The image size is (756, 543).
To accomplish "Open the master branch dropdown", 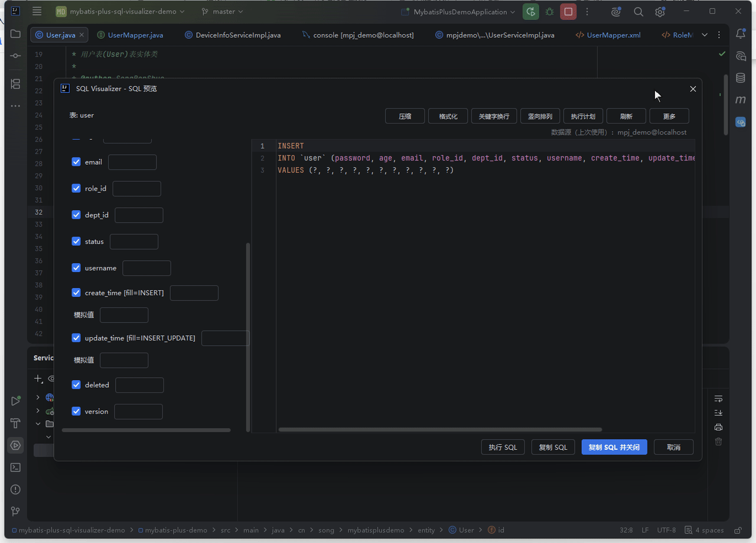I will [x=221, y=11].
